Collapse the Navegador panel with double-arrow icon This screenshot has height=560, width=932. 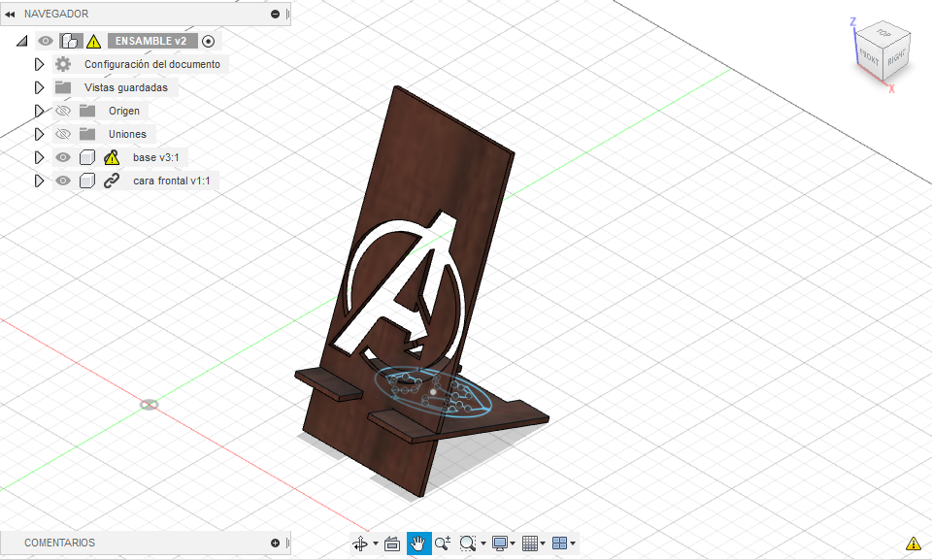point(10,14)
